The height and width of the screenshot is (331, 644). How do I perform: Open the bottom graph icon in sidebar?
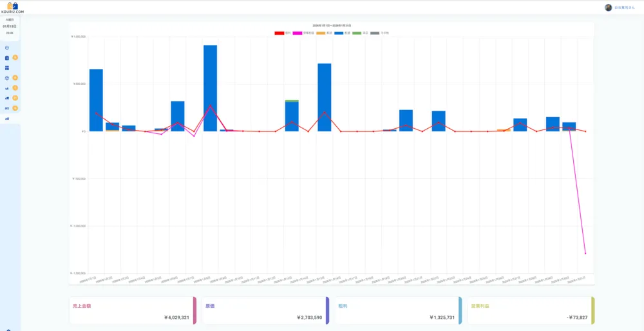point(7,118)
